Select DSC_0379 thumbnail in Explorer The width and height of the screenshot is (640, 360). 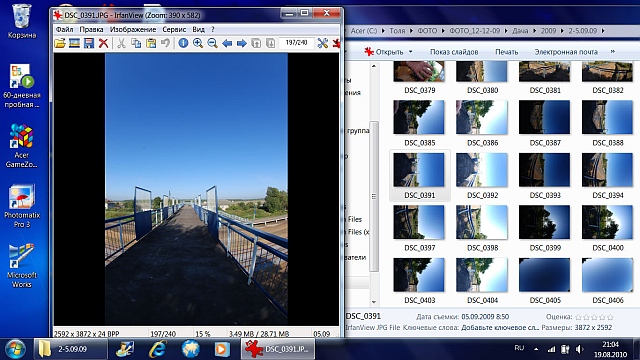coord(419,72)
